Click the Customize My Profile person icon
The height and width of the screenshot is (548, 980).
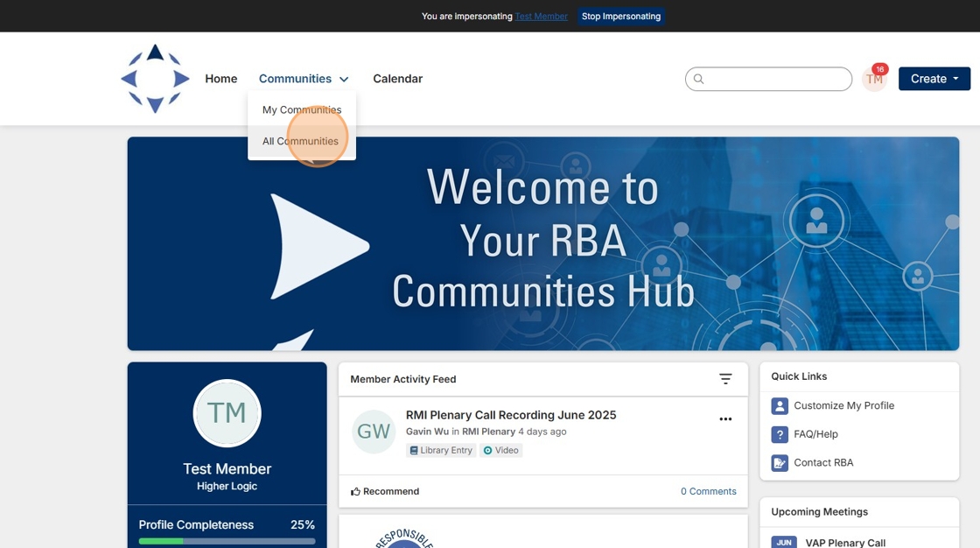tap(780, 406)
